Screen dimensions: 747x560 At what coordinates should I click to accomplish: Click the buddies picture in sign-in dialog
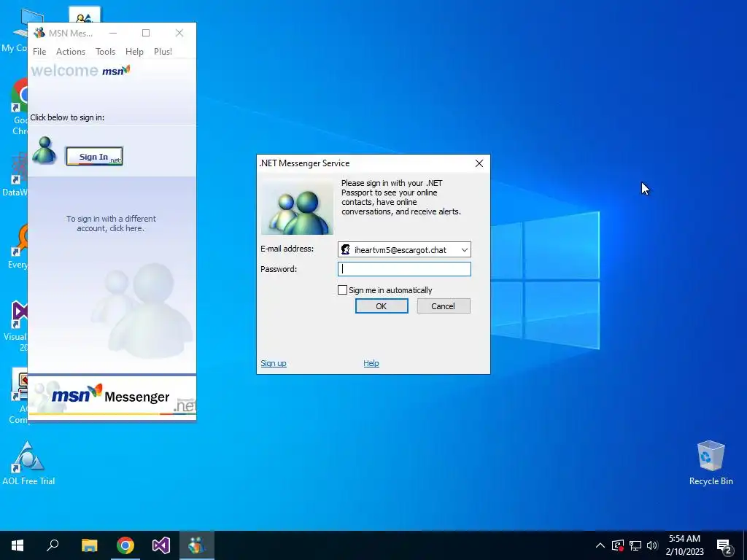(298, 207)
